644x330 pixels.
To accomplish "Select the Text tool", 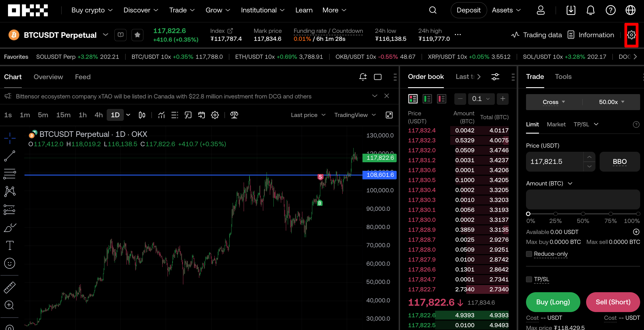I will [x=10, y=245].
